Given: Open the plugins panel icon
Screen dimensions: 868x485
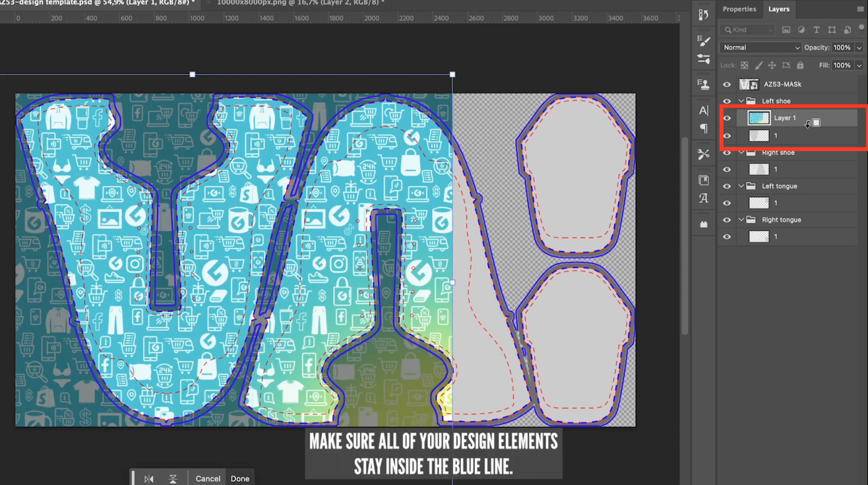Looking at the screenshot, I should coord(704,224).
